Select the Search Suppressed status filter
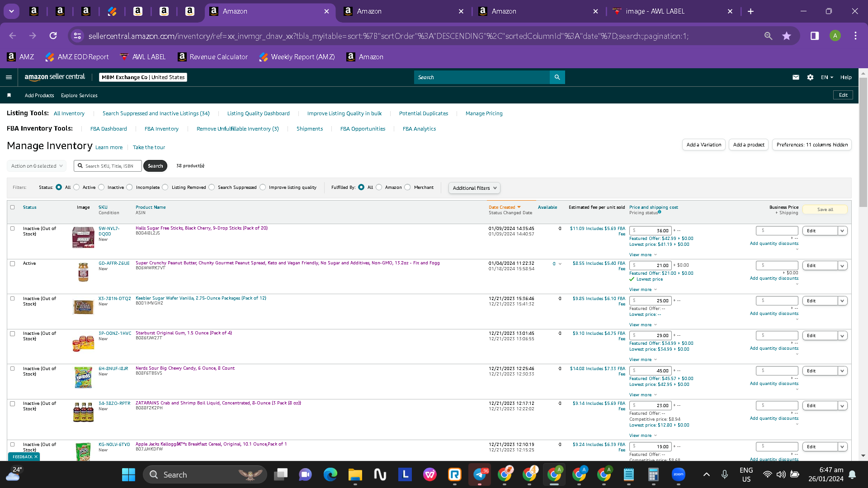Viewport: 868px width, 488px height. coord(212,188)
